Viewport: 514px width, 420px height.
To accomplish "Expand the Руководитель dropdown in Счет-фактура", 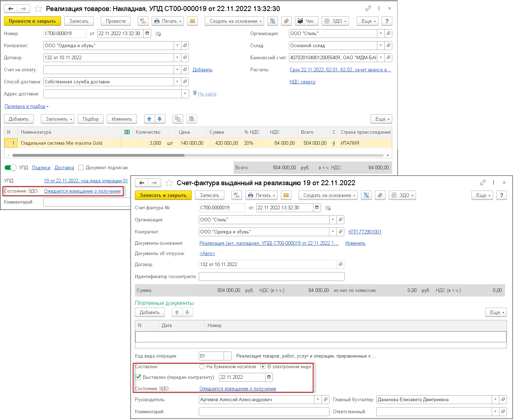I will (318, 399).
